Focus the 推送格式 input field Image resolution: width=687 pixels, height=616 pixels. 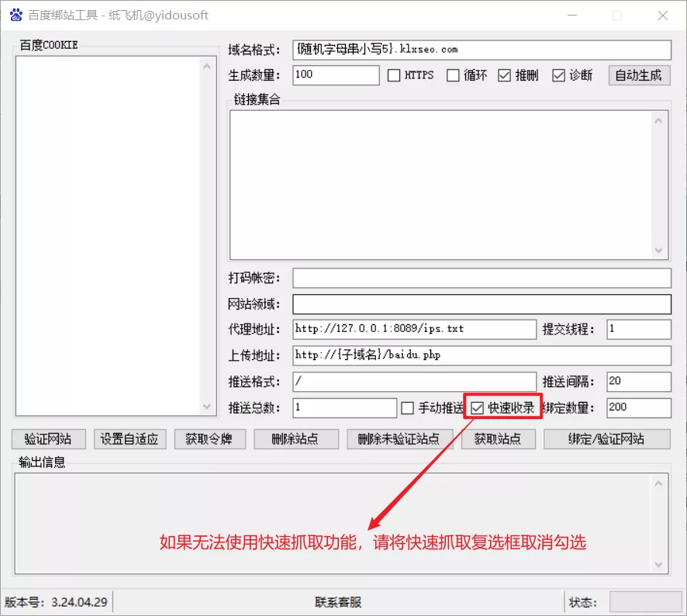414,382
